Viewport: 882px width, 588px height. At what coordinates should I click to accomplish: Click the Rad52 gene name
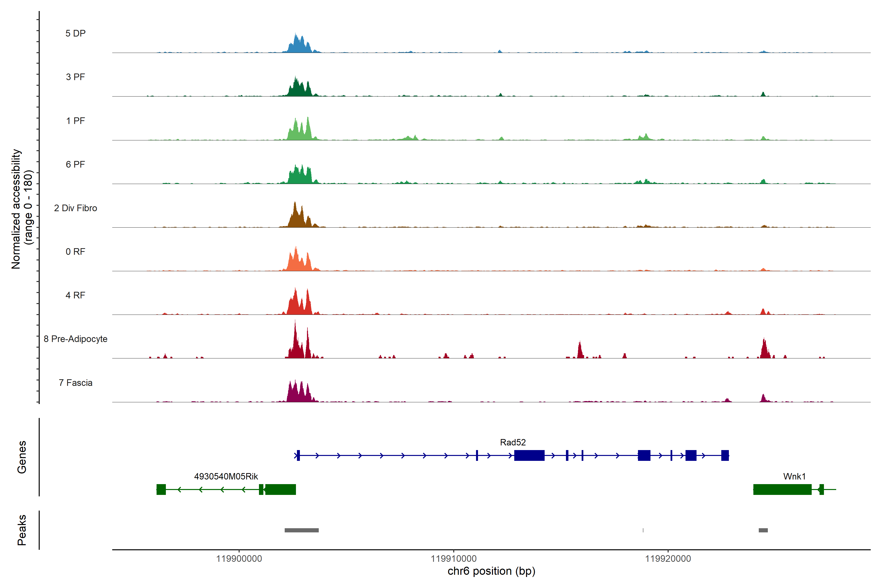click(x=513, y=442)
